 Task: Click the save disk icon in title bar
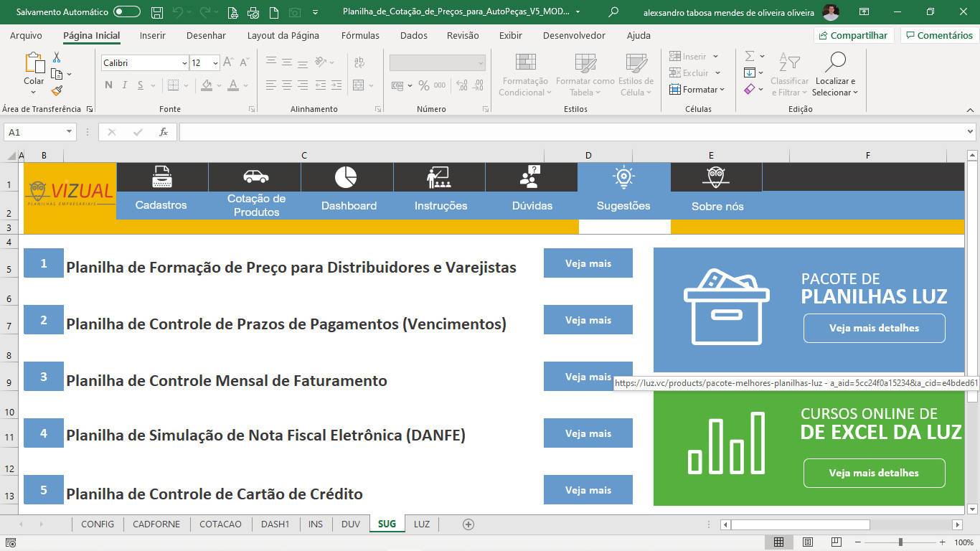click(x=157, y=12)
